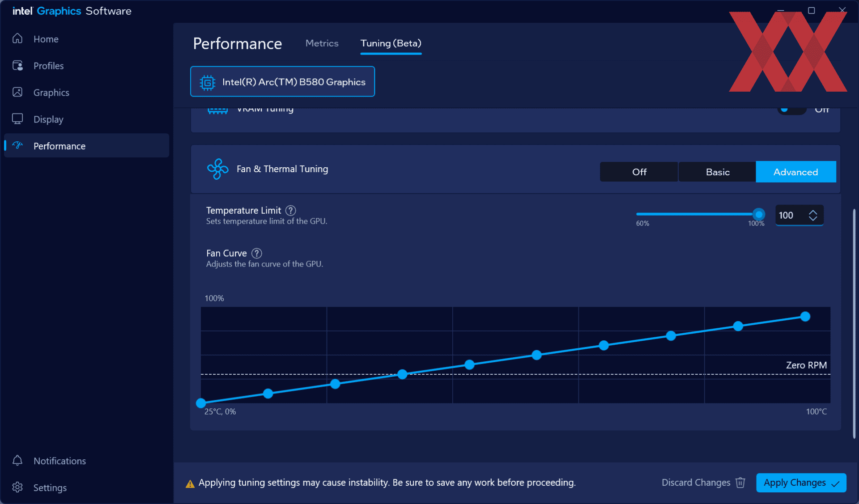Image resolution: width=859 pixels, height=504 pixels.
Task: Set fan tuning mode to Off
Action: [639, 172]
